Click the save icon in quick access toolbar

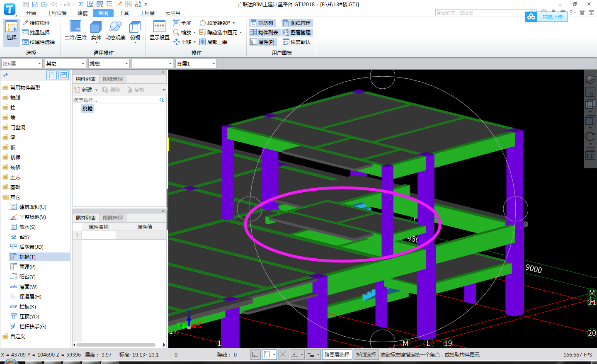(x=26, y=4)
